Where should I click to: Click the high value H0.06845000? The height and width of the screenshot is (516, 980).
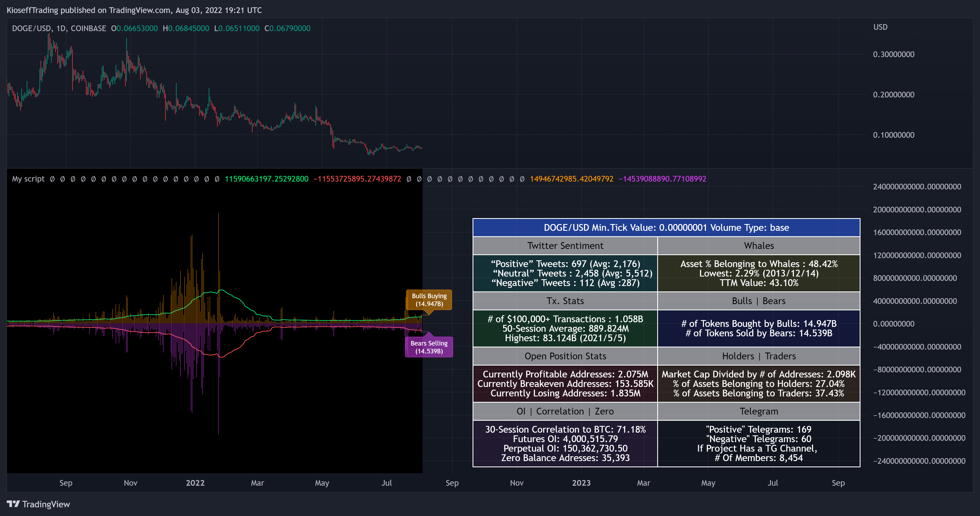(186, 29)
